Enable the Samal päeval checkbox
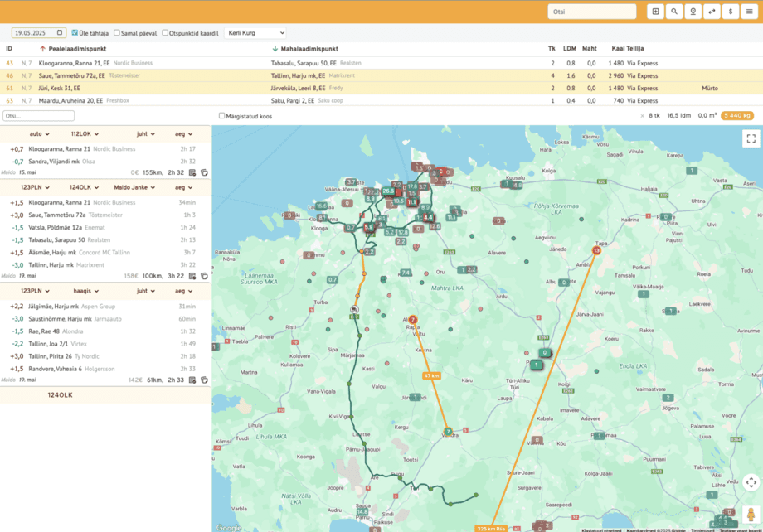The height and width of the screenshot is (532, 763). (x=117, y=33)
